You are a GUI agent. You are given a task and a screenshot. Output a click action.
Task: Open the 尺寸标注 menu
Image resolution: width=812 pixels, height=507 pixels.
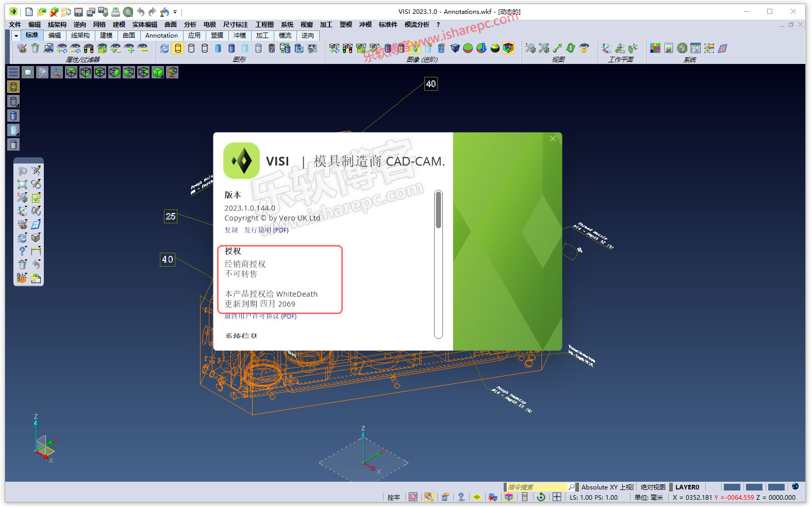(x=236, y=24)
